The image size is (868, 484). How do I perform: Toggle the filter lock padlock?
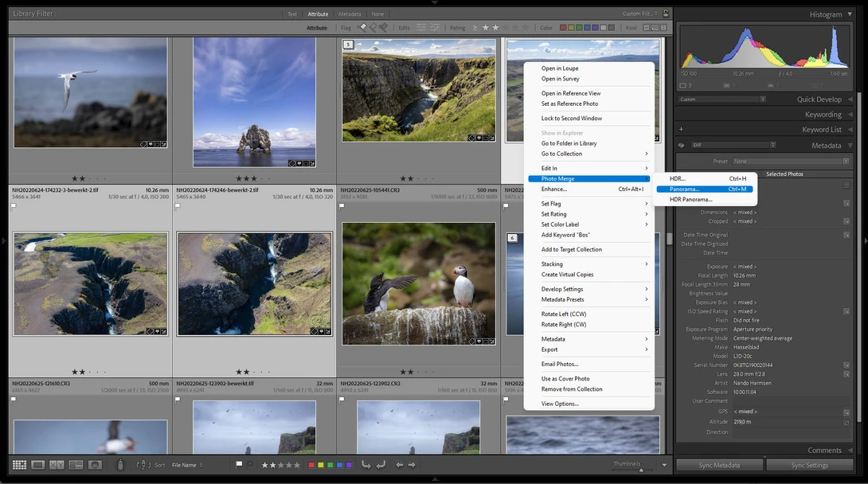tap(666, 14)
